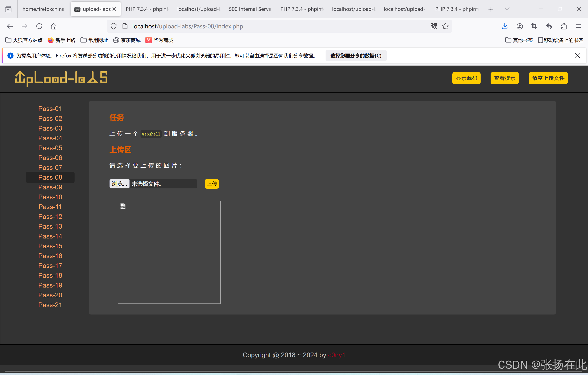Screen dimensions: 588x375
Task: Open the downloads panel
Action: 504,26
